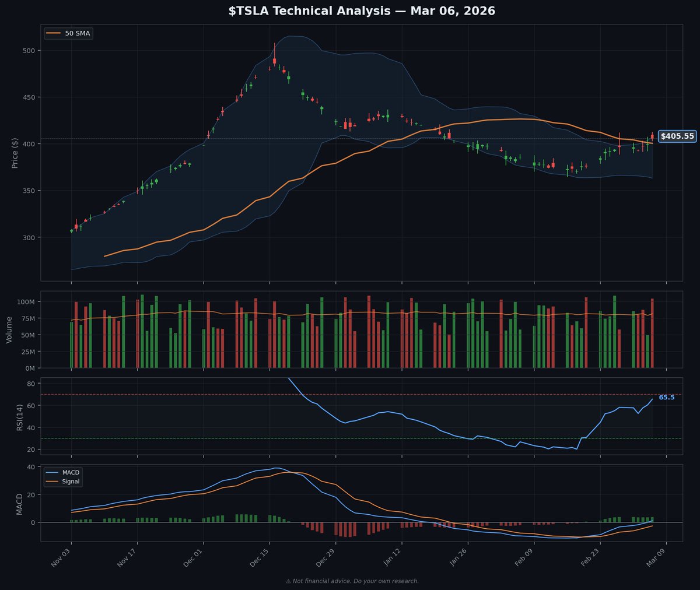Click the Dec 01 date label
700x590 pixels.
(x=192, y=559)
